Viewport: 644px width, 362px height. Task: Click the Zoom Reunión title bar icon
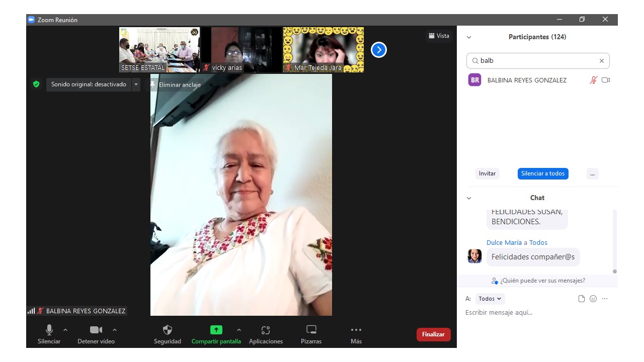click(x=31, y=20)
